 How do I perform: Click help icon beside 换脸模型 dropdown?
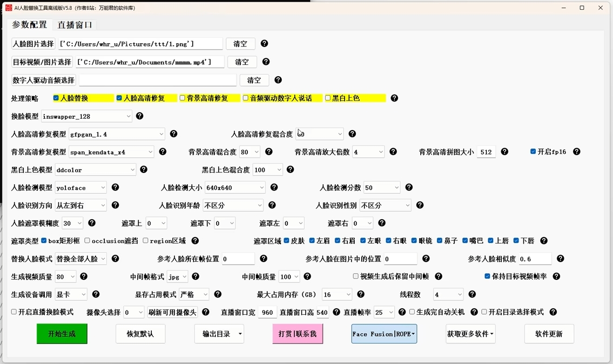139,116
